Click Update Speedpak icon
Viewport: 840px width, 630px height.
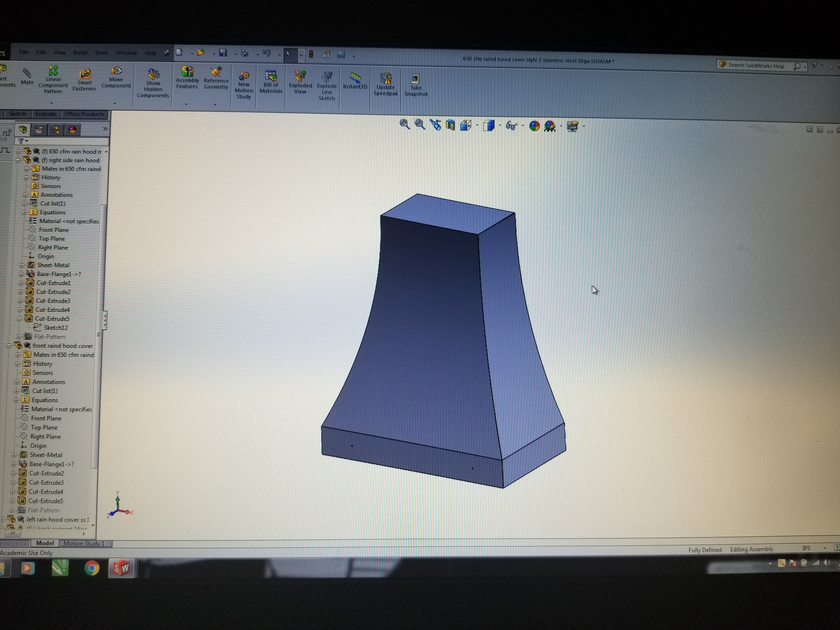coord(385,84)
